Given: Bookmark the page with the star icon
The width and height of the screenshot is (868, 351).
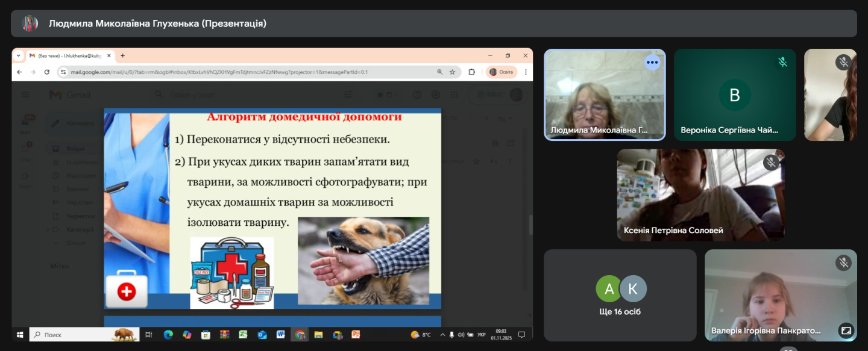Looking at the screenshot, I should [453, 72].
